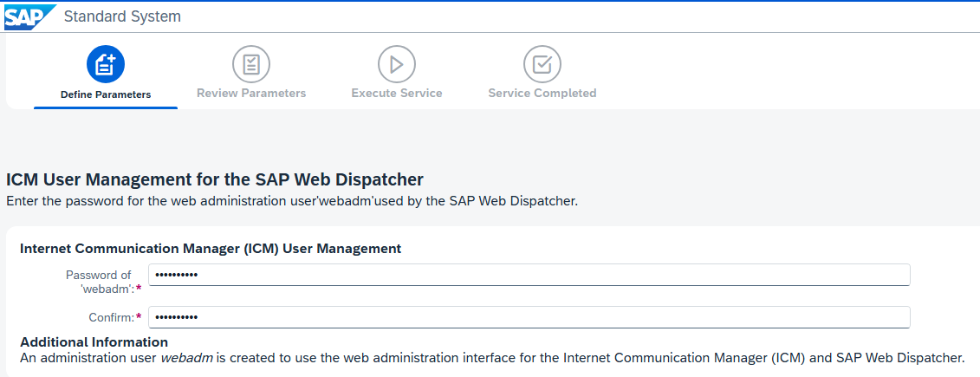Open the Define Parameters tab label

pos(106,95)
